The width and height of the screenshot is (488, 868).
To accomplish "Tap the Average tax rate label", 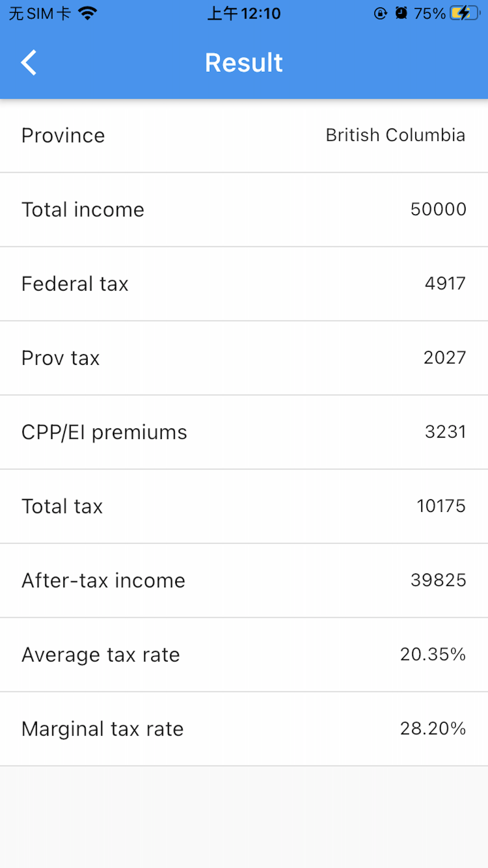I will (101, 655).
